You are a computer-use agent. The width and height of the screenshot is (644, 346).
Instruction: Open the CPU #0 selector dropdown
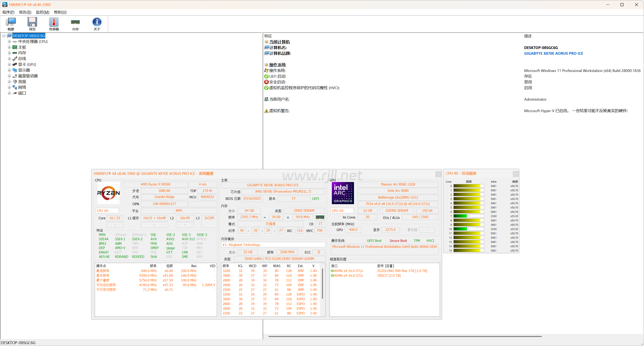tap(107, 211)
